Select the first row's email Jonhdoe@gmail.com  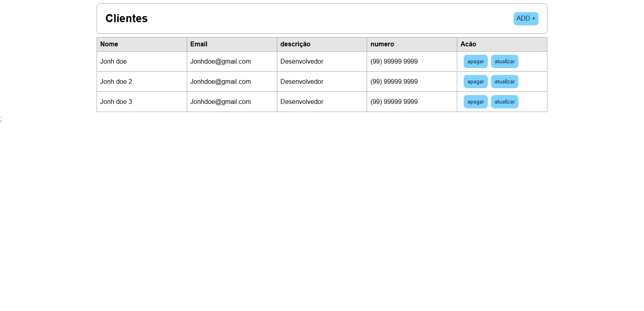point(220,62)
